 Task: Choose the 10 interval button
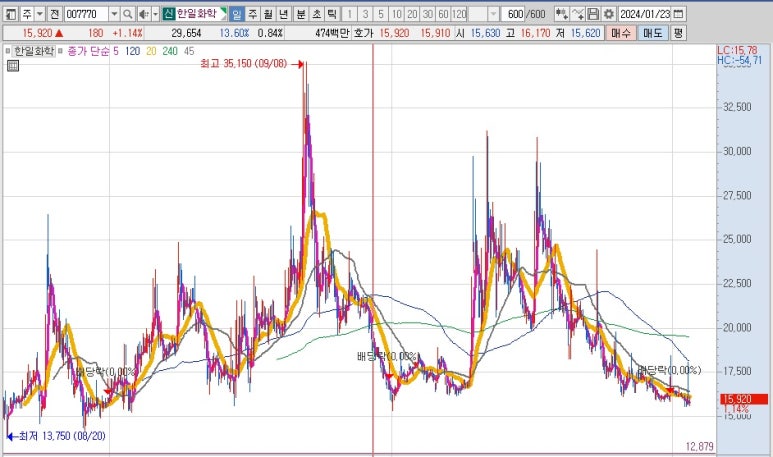tap(396, 14)
